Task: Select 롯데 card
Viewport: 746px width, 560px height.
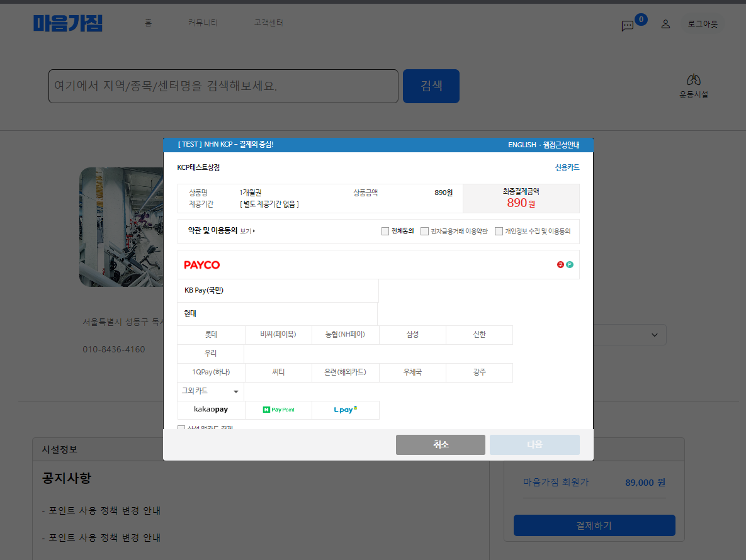Action: coord(211,335)
